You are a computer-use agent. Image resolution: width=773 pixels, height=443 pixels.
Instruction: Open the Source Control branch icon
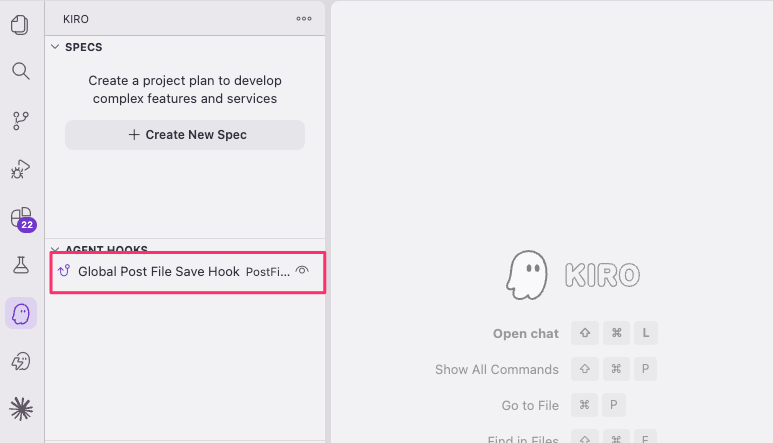[x=21, y=120]
